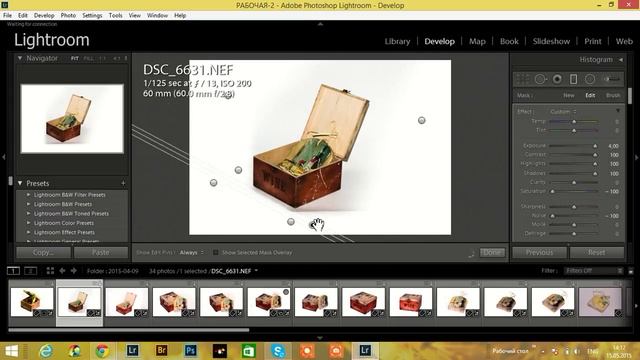Add new preset with plus icon
Screen dimensions: 640x360
[x=123, y=183]
